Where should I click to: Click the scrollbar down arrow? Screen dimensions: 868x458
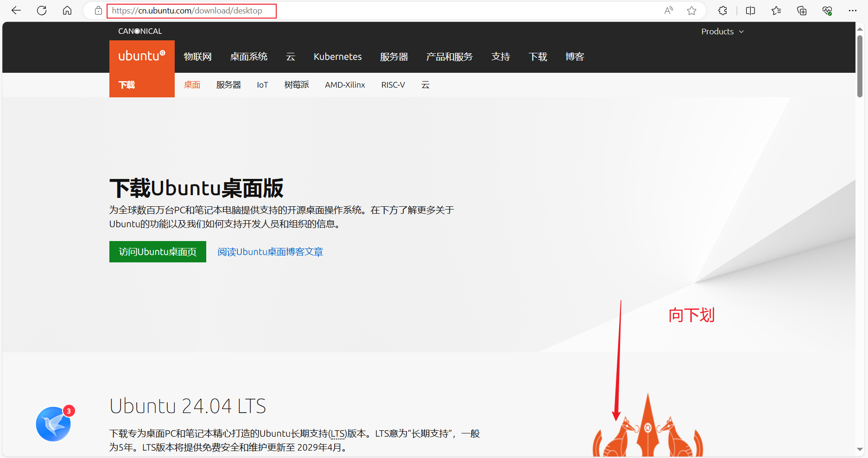click(860, 449)
